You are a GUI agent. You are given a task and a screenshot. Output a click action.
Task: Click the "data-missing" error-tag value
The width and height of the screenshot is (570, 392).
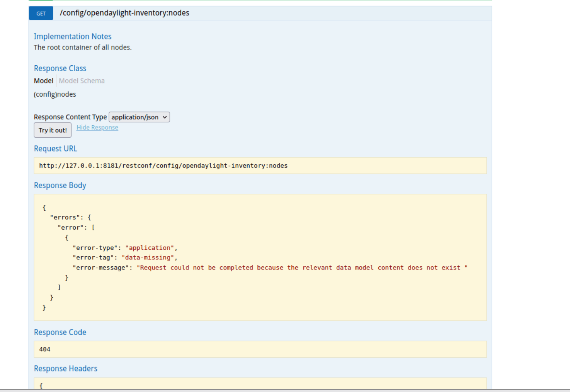148,257
